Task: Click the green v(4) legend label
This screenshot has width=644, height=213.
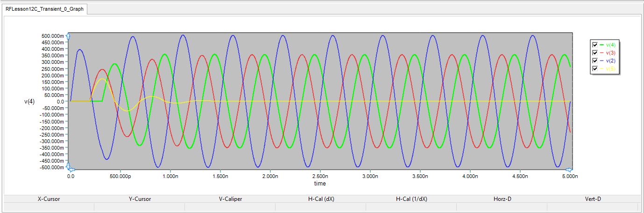Action: [x=610, y=45]
